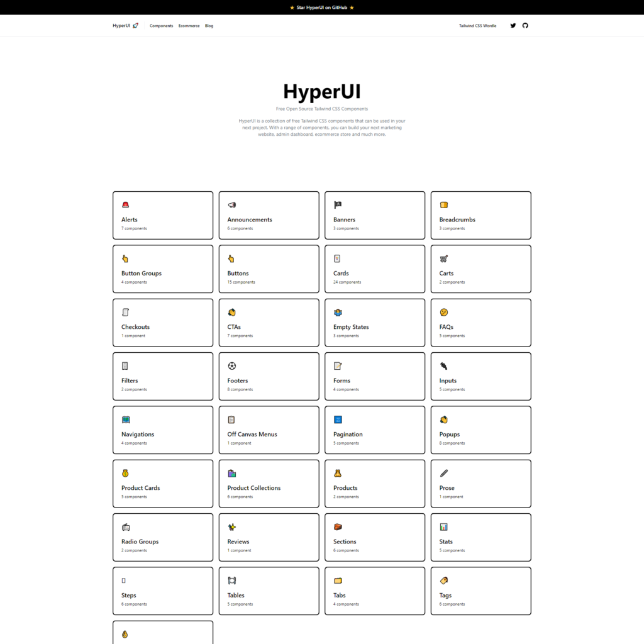The width and height of the screenshot is (644, 644).
Task: Open the Buttons component category
Action: pos(269,269)
